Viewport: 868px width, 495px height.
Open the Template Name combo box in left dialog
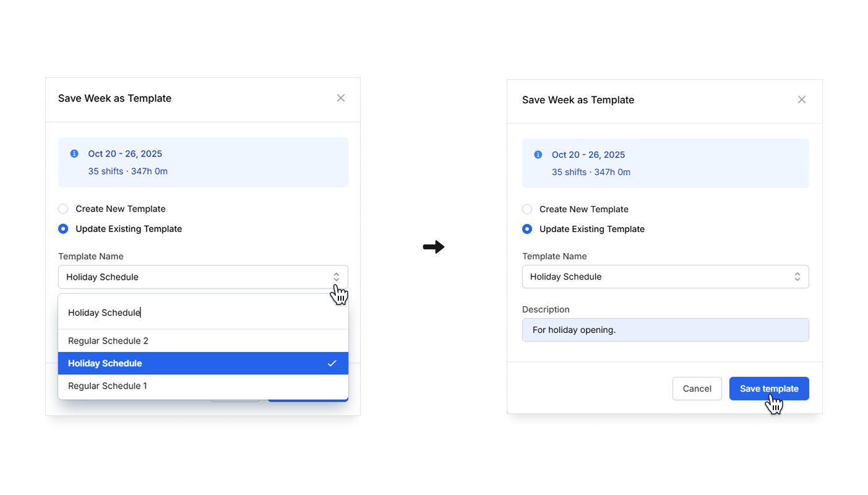coord(192,277)
